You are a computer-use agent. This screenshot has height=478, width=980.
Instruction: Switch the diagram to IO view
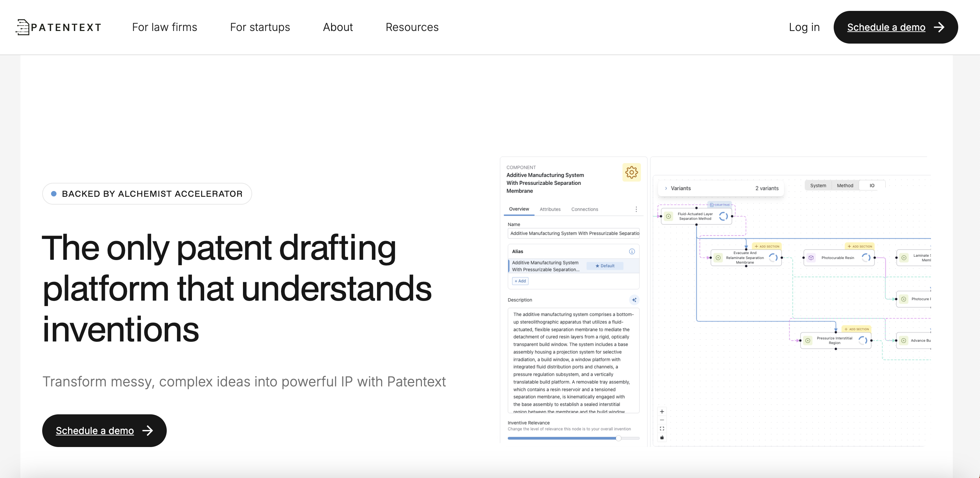pos(871,185)
